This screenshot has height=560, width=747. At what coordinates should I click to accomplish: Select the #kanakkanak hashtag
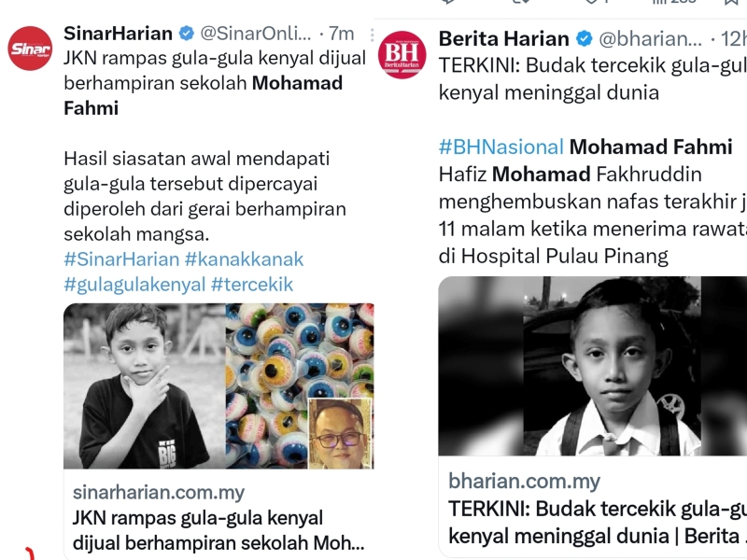[x=244, y=259]
